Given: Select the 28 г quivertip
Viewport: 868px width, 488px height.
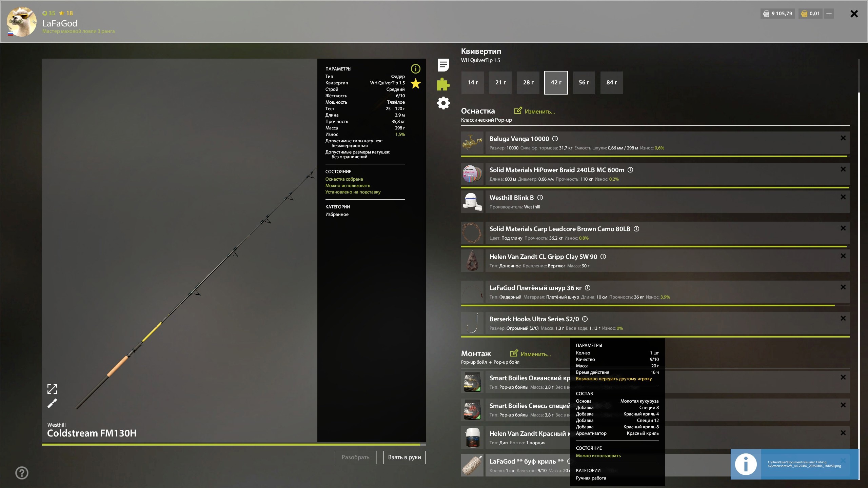Looking at the screenshot, I should pos(528,83).
